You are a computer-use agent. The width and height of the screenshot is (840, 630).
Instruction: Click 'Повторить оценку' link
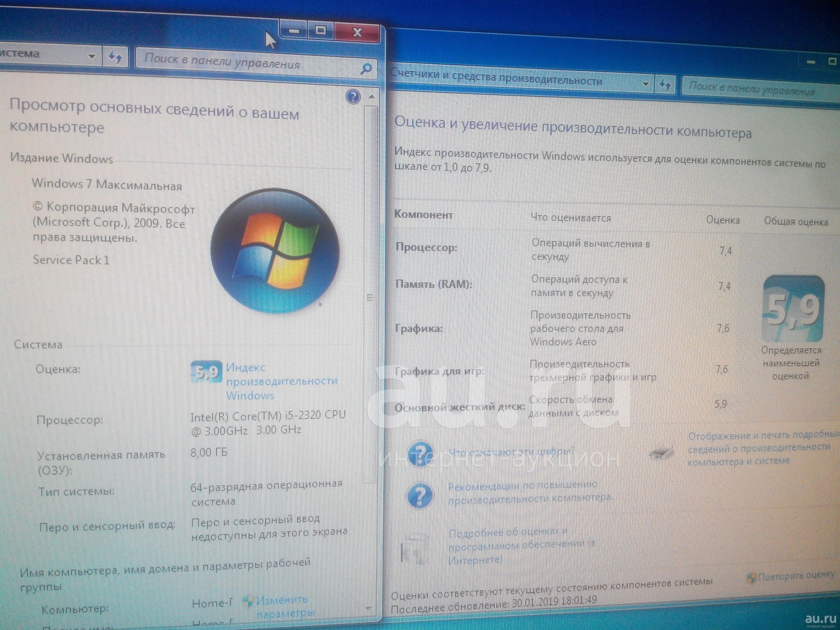coord(797,576)
